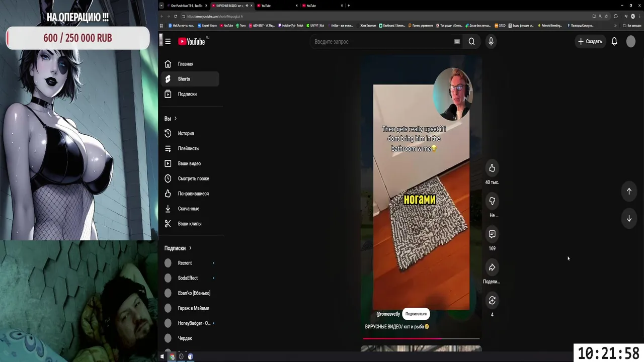
Task: Open the Чердак channel subscription
Action: [x=190, y=338]
